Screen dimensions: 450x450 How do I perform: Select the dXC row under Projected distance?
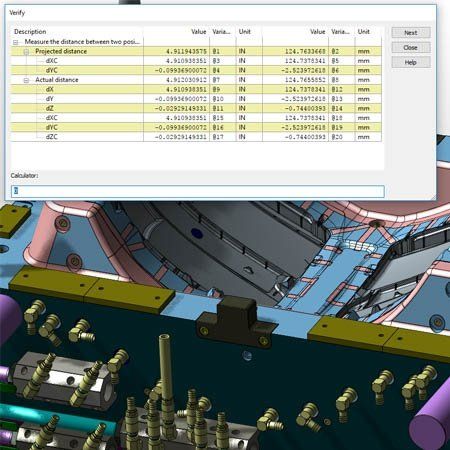tap(196, 61)
